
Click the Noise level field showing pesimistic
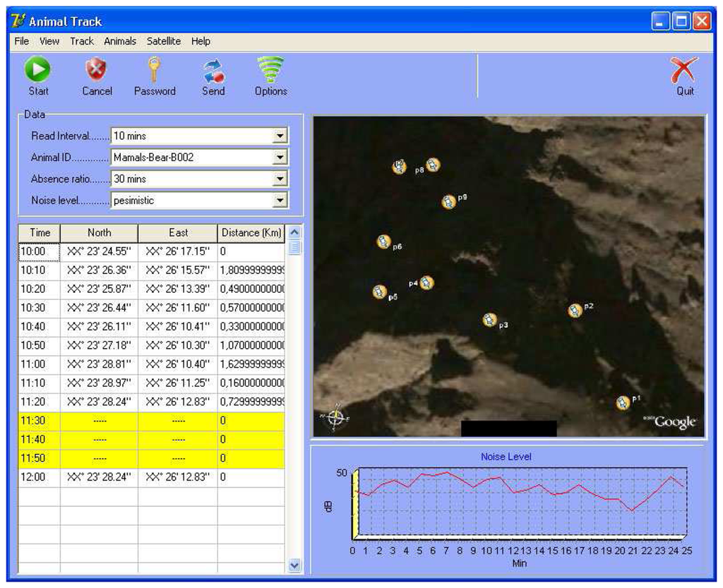(x=199, y=200)
